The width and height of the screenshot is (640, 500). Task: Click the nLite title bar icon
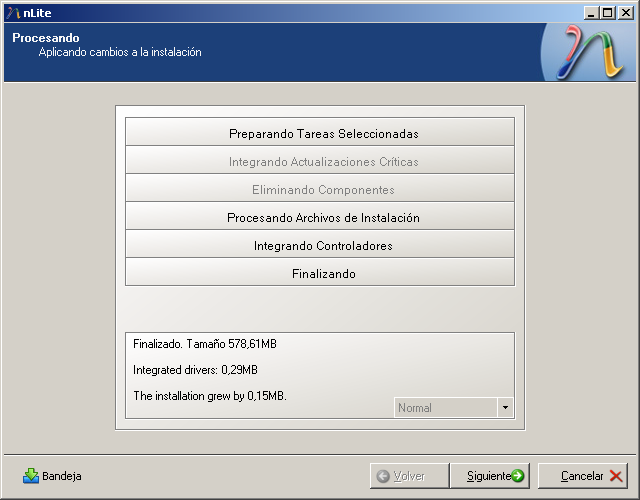13,13
